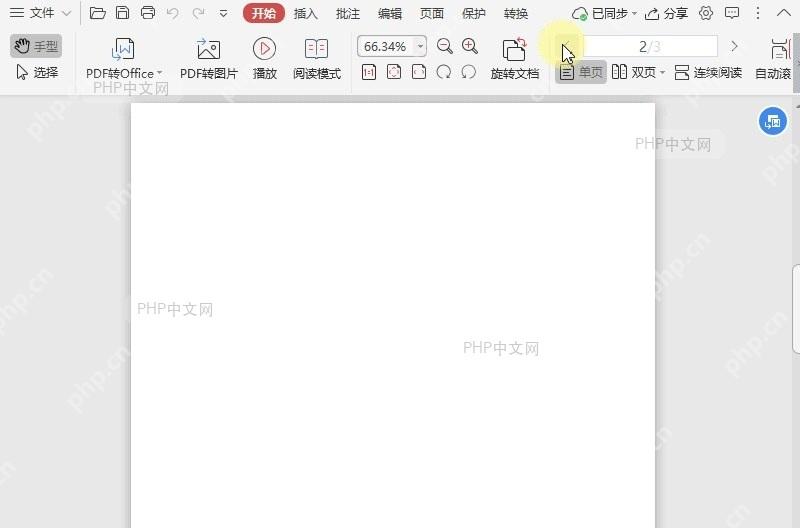Screen dimensions: 800x528
Task: Switch to the 转换 tab
Action: coord(515,14)
